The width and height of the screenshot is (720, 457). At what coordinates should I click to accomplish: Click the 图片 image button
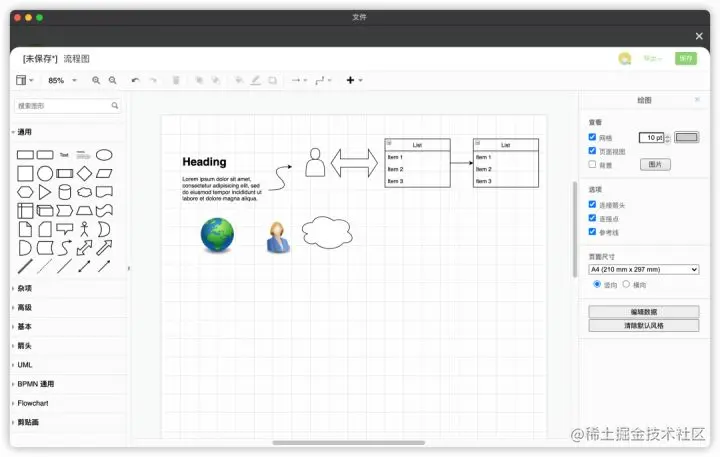[655, 164]
